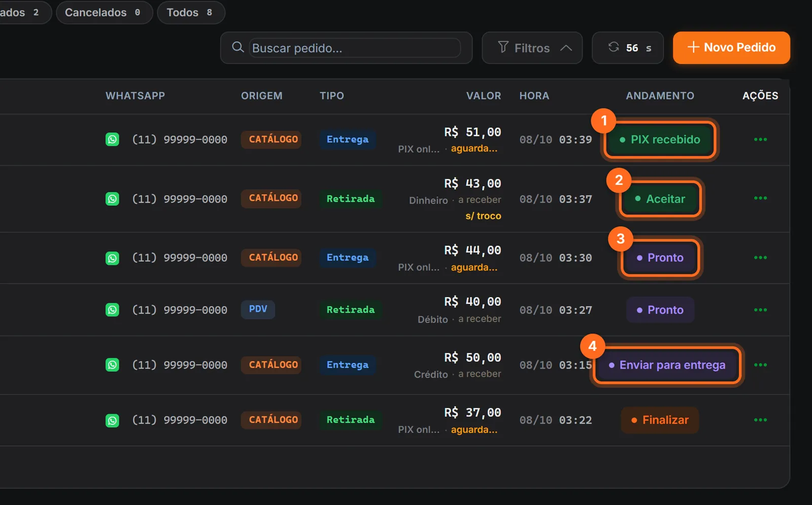This screenshot has height=505, width=812.
Task: Click the ORIGEM column header
Action: [262, 96]
